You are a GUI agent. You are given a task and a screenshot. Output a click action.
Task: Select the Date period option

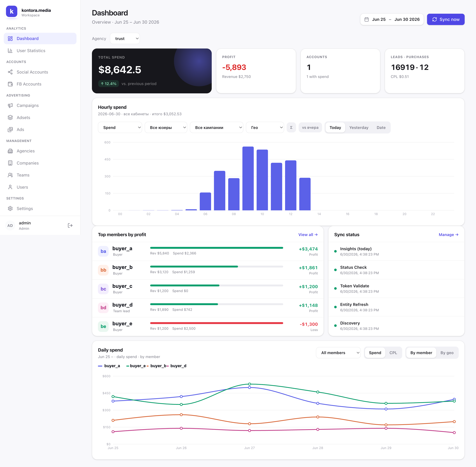point(381,128)
